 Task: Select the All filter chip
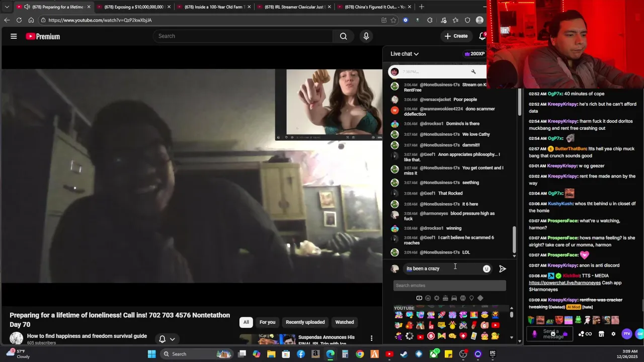point(246,322)
